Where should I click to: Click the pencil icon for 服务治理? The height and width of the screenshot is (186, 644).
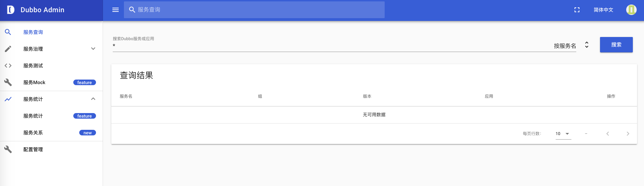tap(8, 49)
